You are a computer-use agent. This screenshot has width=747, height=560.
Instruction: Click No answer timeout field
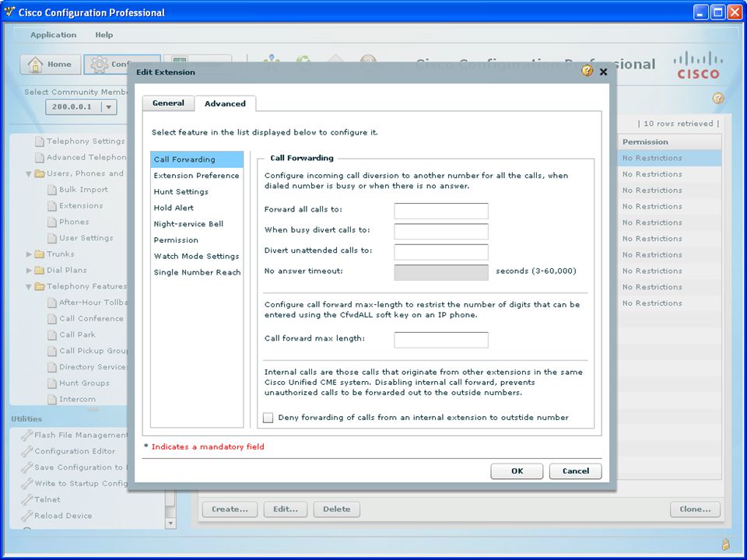click(x=441, y=272)
